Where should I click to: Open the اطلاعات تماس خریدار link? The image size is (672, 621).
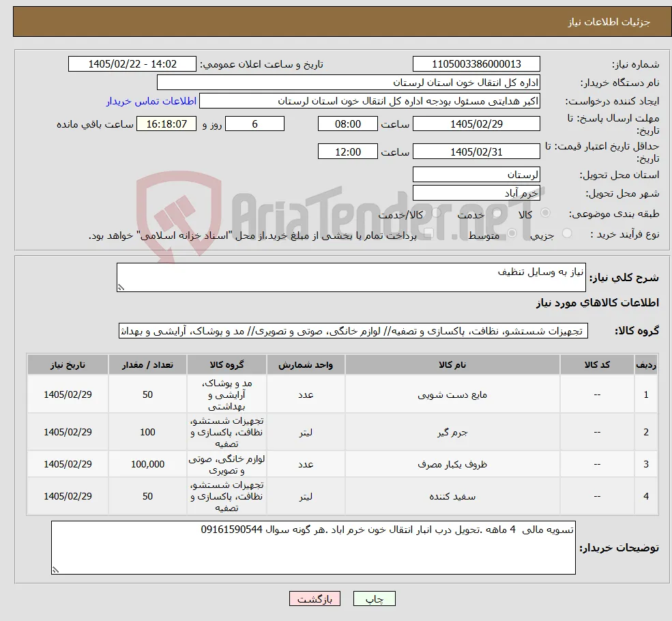[x=151, y=101]
